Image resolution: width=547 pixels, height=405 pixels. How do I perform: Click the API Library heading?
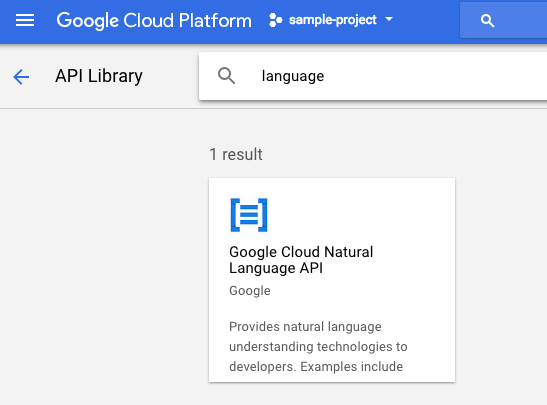click(99, 76)
